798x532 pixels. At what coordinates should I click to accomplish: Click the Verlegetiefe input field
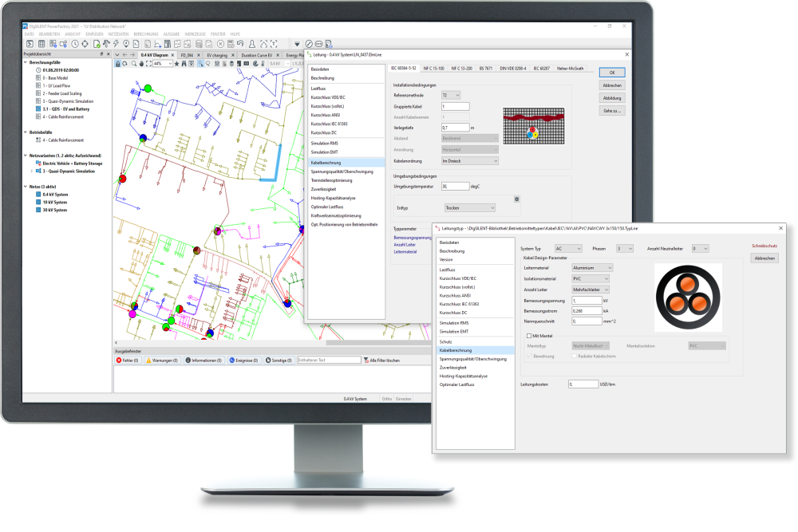point(455,128)
